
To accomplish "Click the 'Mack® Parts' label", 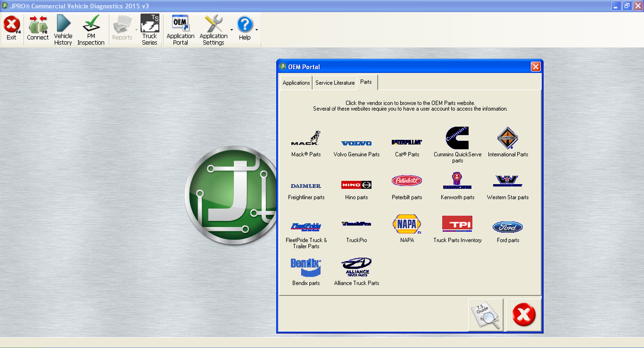I will coord(306,154).
